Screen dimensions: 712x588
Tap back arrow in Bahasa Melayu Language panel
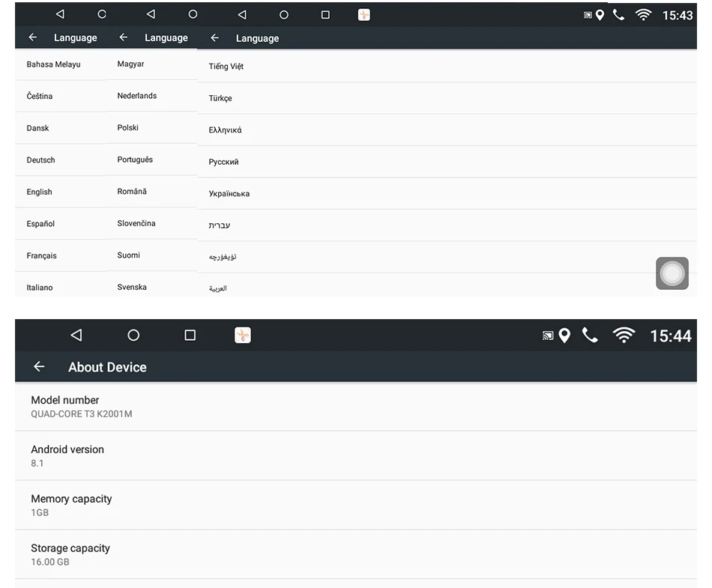point(33,37)
